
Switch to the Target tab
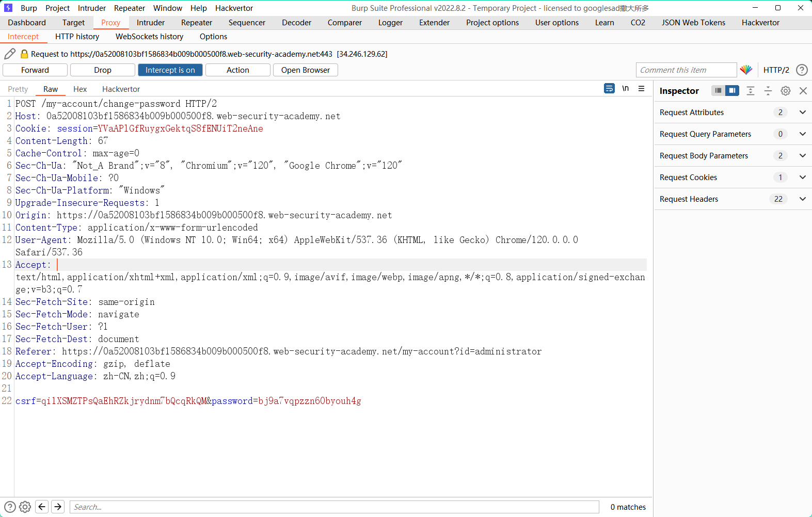[73, 22]
